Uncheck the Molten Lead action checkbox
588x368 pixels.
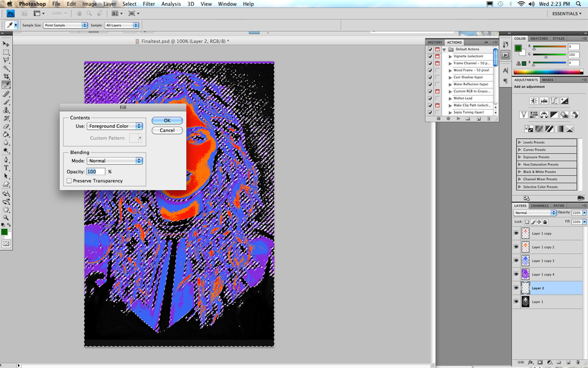[430, 98]
